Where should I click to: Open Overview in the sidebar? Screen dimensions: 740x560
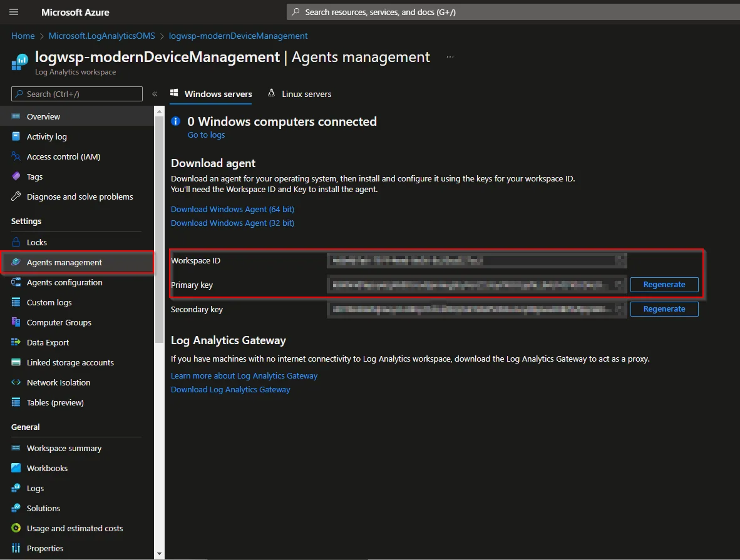77,116
